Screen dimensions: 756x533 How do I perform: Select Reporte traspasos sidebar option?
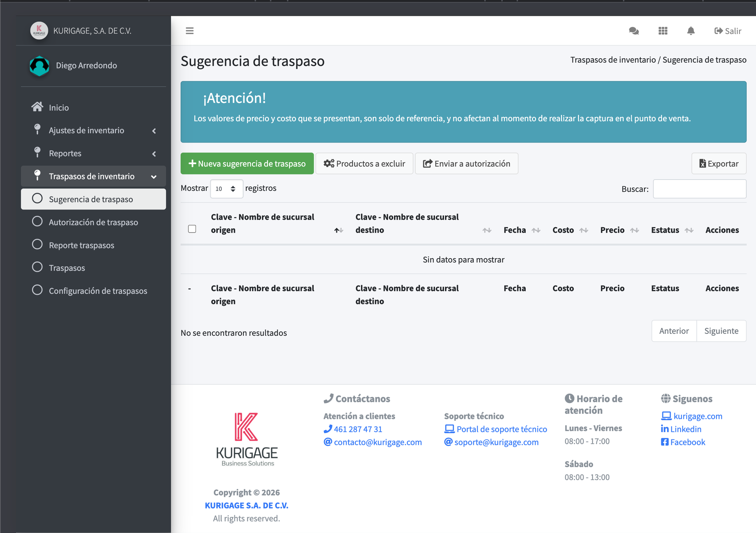82,245
